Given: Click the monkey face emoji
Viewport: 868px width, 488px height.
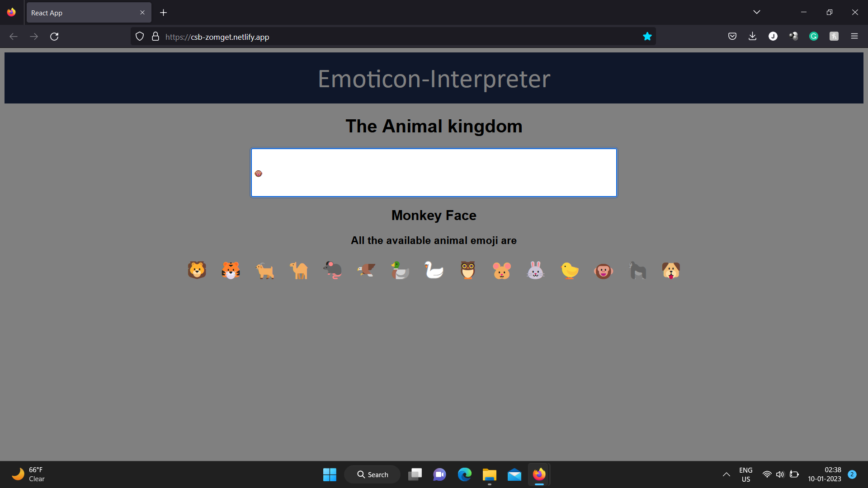Looking at the screenshot, I should pyautogui.click(x=604, y=270).
